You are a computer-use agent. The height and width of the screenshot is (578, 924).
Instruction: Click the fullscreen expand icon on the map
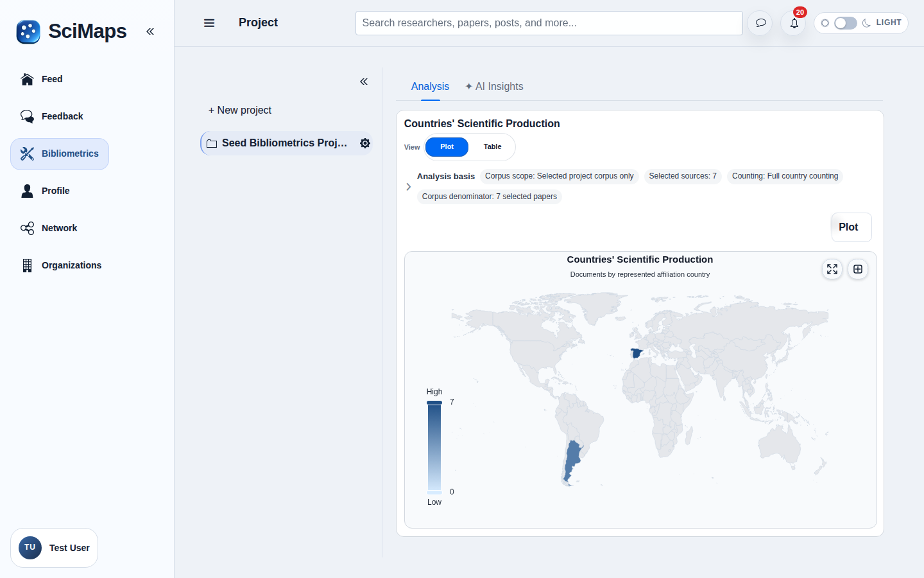pos(832,269)
